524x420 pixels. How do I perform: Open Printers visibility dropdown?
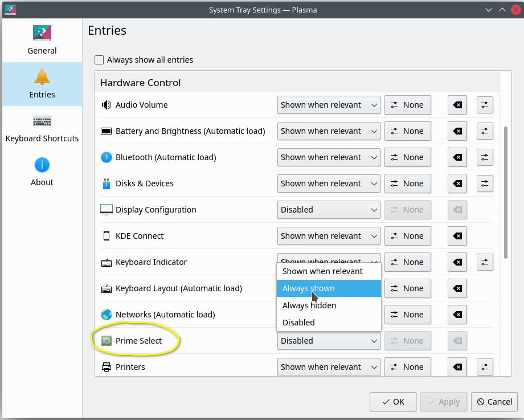click(329, 367)
